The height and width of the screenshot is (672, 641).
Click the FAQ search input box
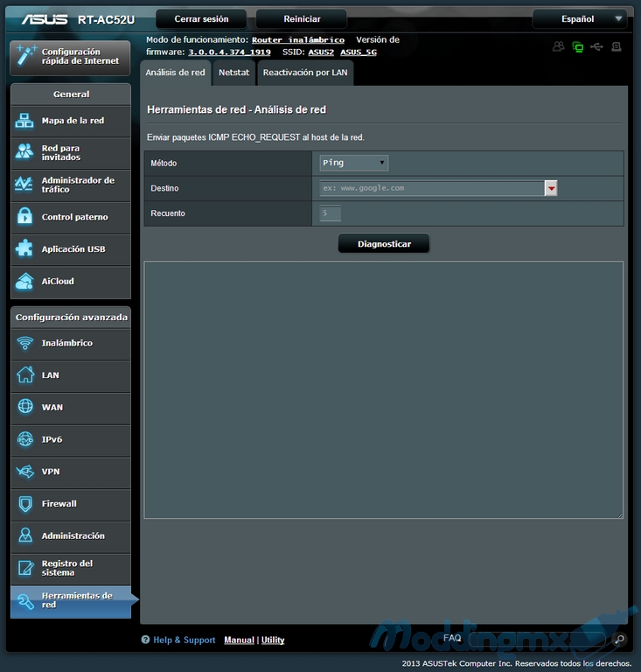click(x=538, y=640)
